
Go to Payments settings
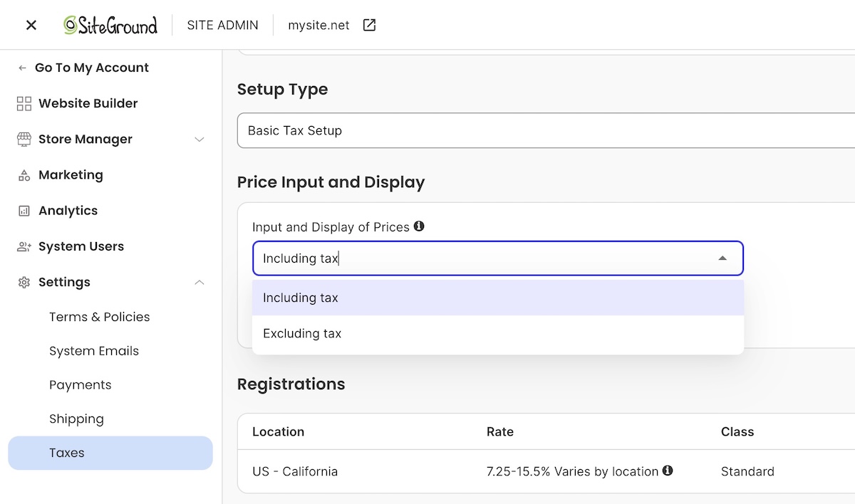81,385
